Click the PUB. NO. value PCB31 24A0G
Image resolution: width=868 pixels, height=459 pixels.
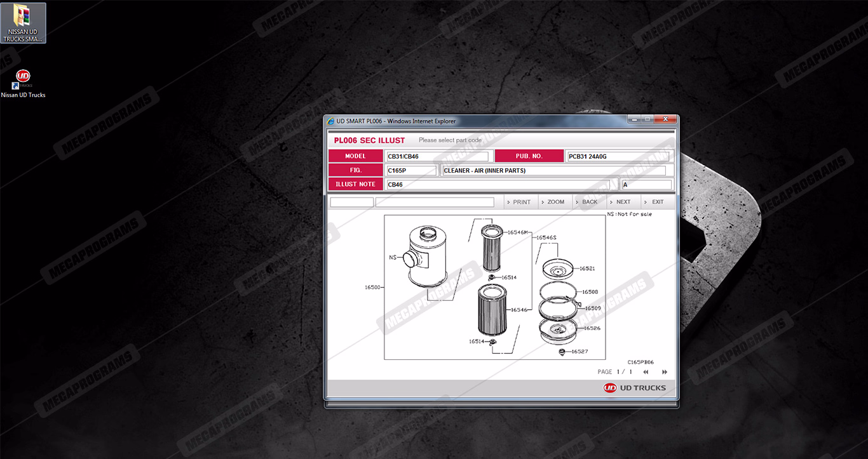point(618,156)
